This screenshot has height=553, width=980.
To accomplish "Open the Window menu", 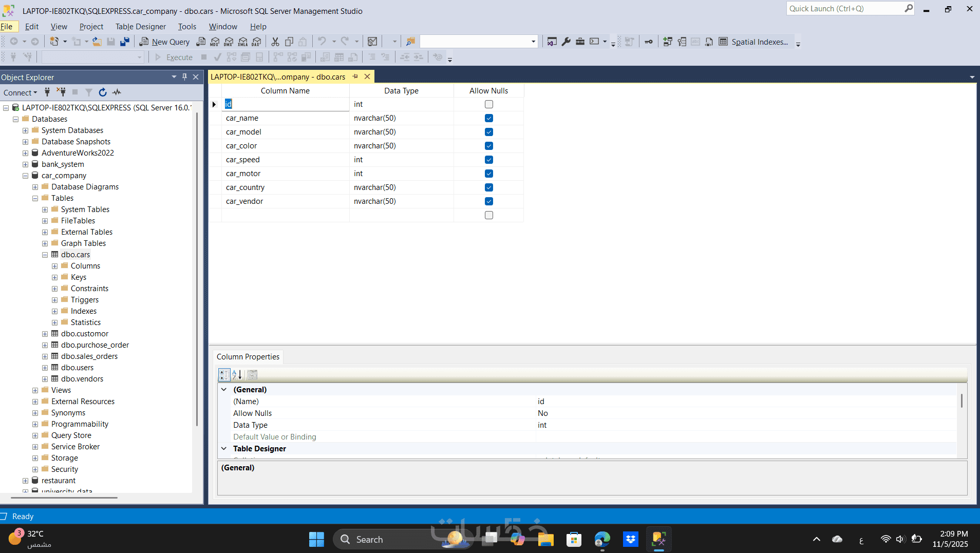I will pos(223,27).
